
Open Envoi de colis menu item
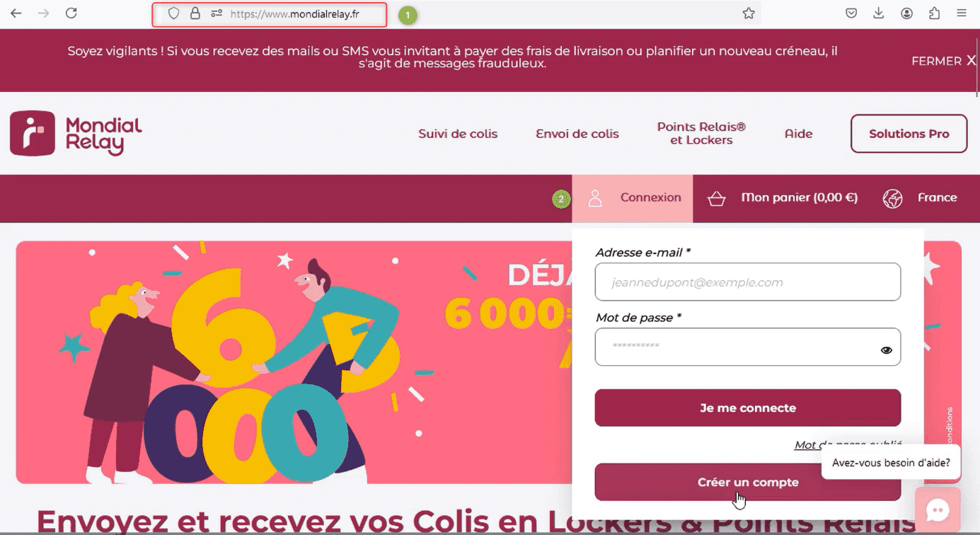click(577, 134)
